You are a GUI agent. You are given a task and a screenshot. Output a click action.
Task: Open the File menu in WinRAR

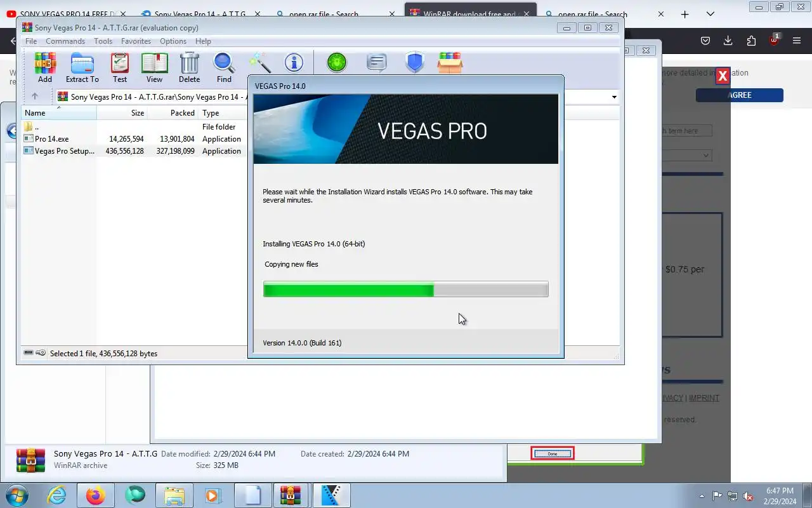pyautogui.click(x=30, y=41)
